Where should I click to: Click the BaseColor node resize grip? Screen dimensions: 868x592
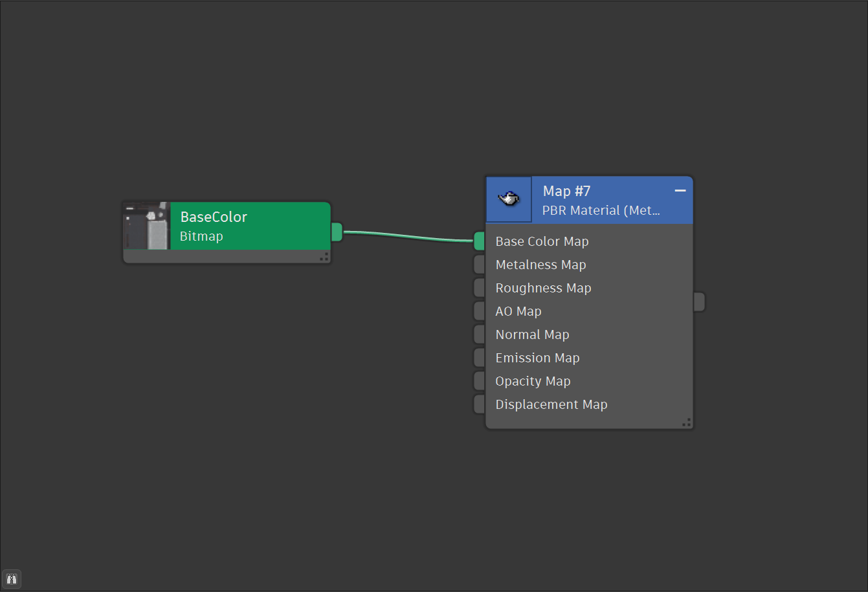[x=324, y=257]
